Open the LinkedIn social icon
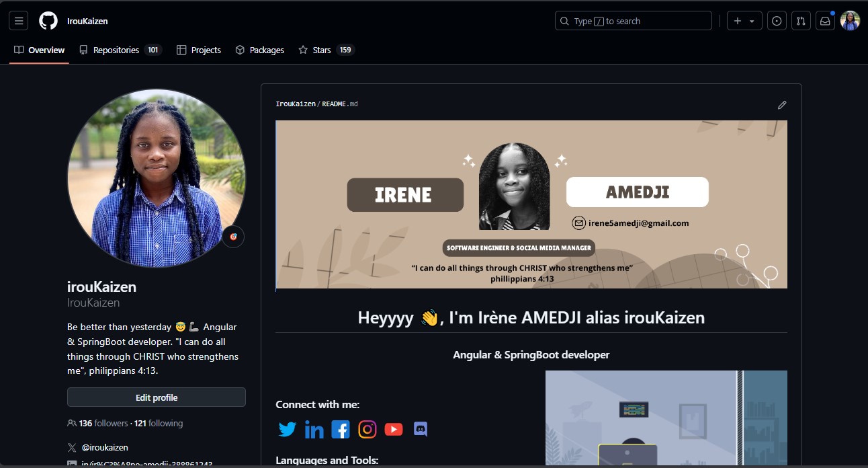Viewport: 868px width, 468px height. click(x=314, y=429)
